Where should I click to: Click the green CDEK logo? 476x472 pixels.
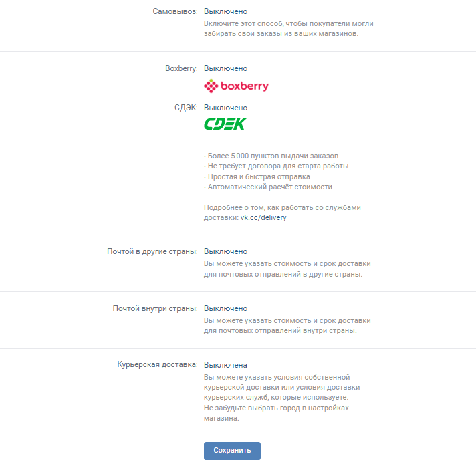225,124
